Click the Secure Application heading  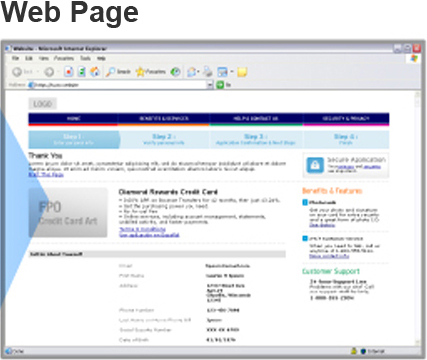pyautogui.click(x=356, y=160)
